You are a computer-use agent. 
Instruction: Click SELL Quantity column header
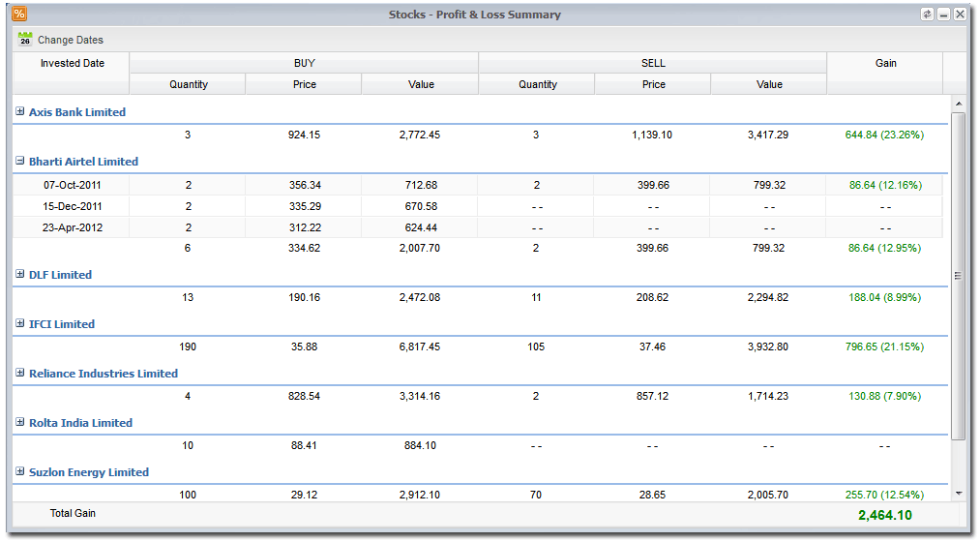tap(538, 84)
